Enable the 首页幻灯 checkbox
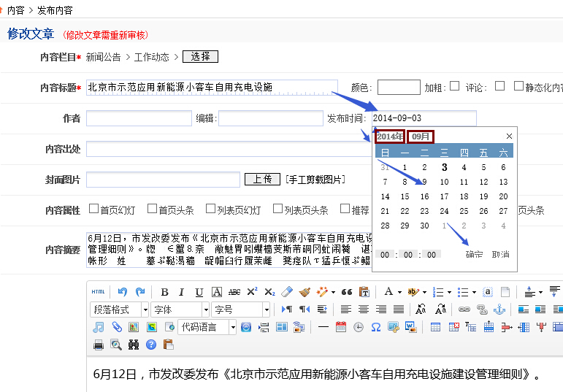This screenshot has height=392, width=563. [x=93, y=210]
